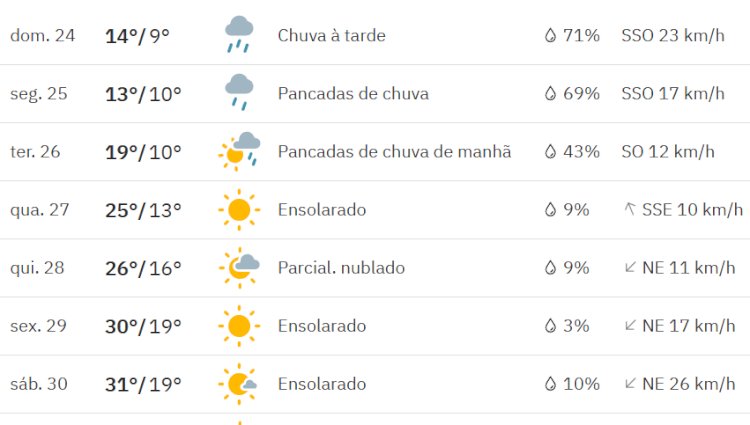Viewport: 750px width, 425px height.
Task: Click the wind arrow next to NE 11 km/h
Action: point(630,268)
